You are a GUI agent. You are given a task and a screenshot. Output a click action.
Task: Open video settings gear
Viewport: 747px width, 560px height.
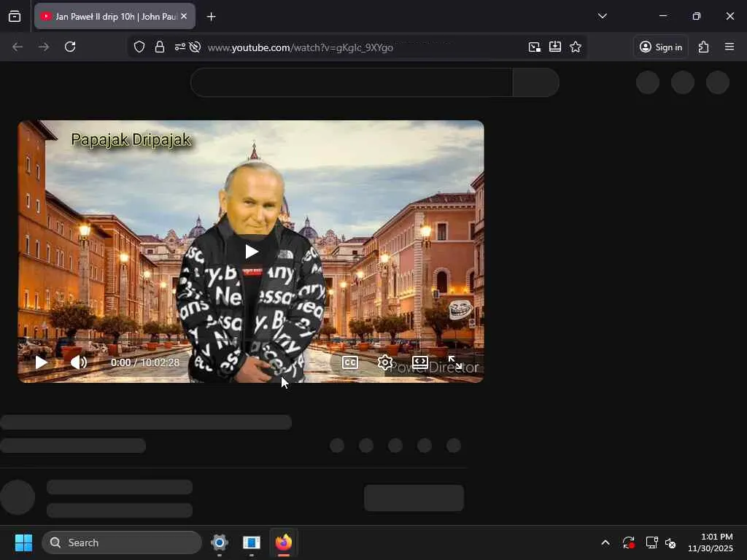tap(385, 362)
